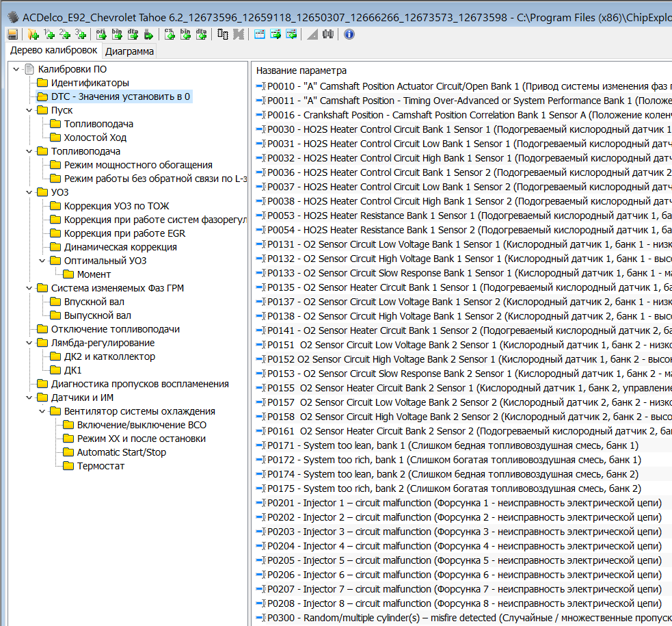
Task: Click the Название параметра column header
Action: coord(301,70)
